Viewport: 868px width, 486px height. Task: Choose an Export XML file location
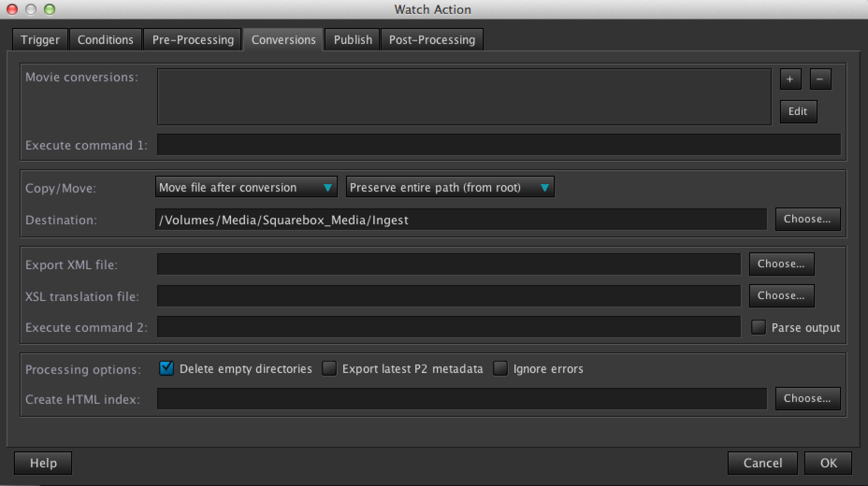(x=781, y=264)
